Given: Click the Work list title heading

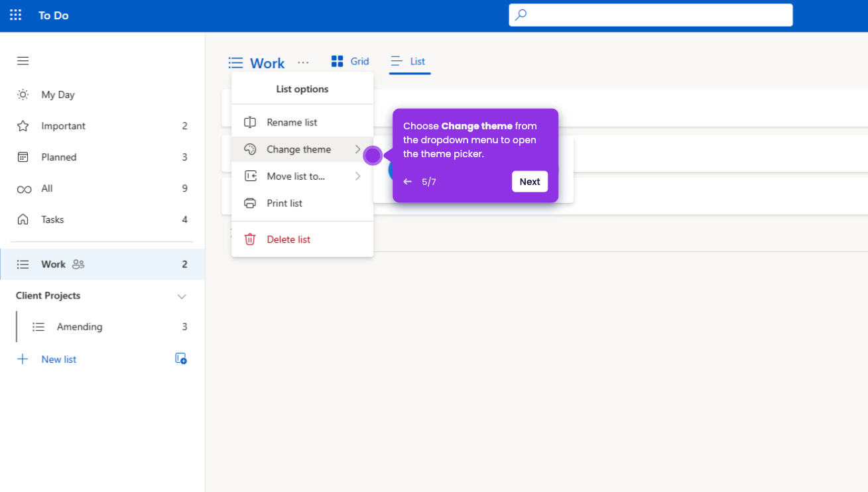Looking at the screenshot, I should [267, 63].
